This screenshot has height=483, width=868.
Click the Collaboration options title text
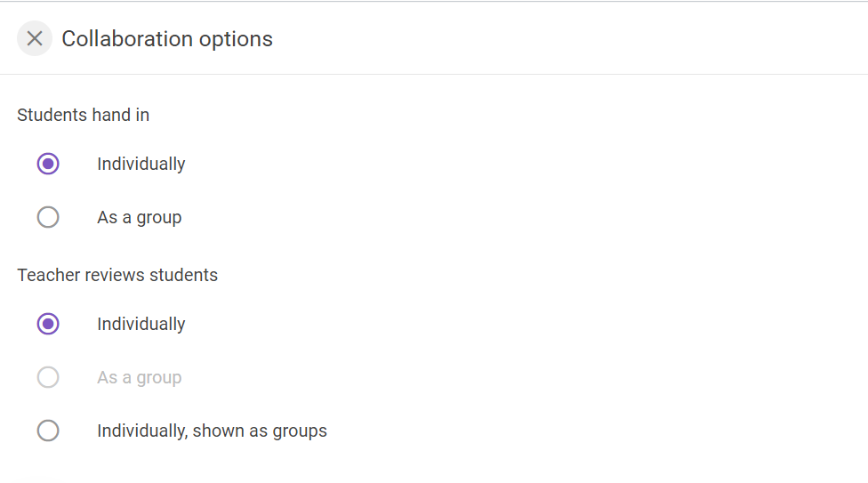coord(167,39)
